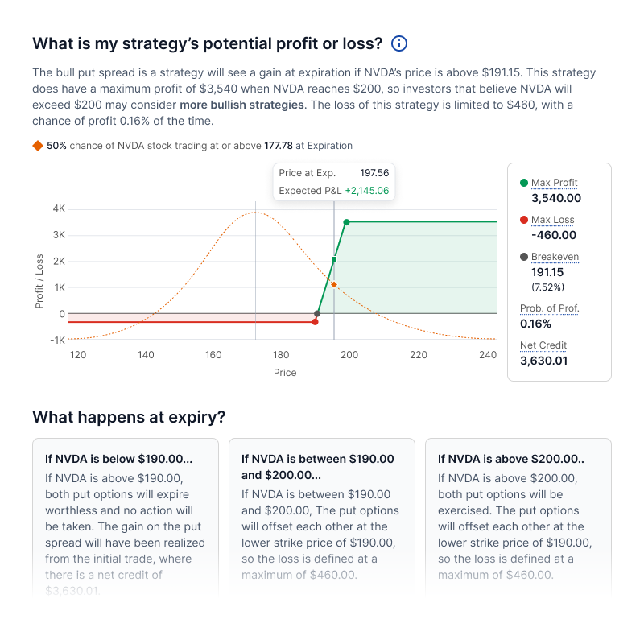Click the info icon beside the strategy heading
Viewport: 644px width, 644px height.
pyautogui.click(x=399, y=43)
